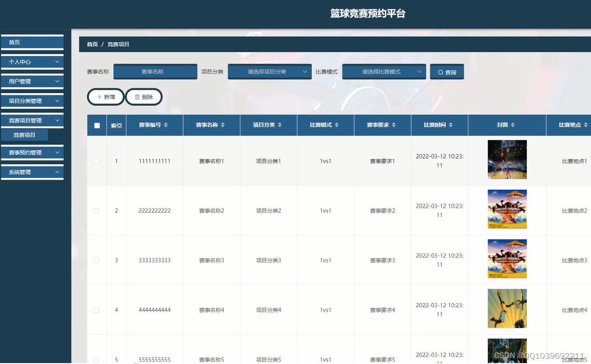This screenshot has width=591, height=364.
Task: Open cover thumbnail for 赛事名称1
Action: (507, 159)
